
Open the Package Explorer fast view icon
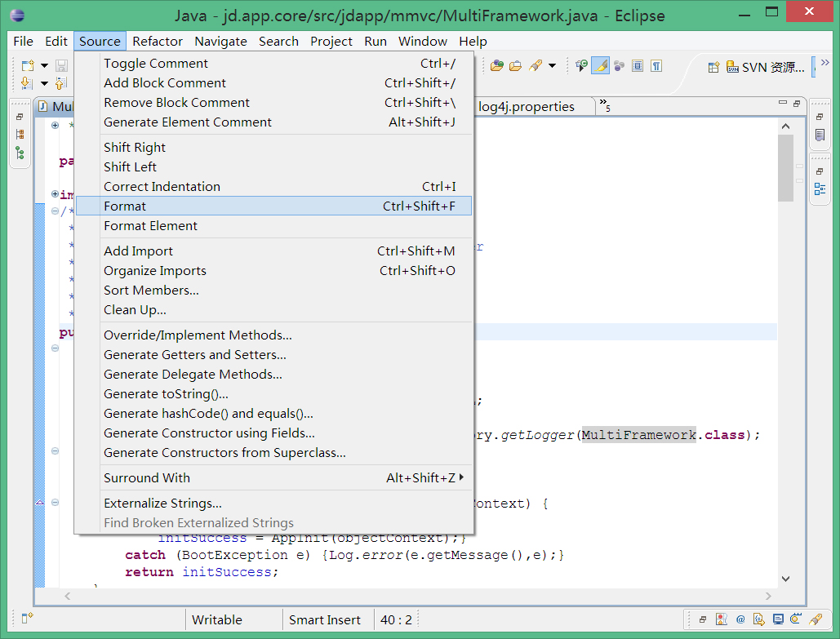(x=20, y=135)
